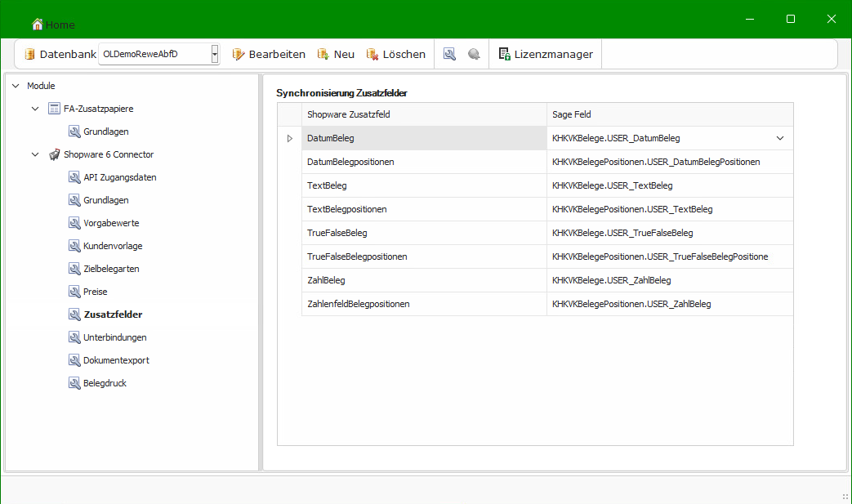Open the Home tab
852x504 pixels.
tap(53, 25)
